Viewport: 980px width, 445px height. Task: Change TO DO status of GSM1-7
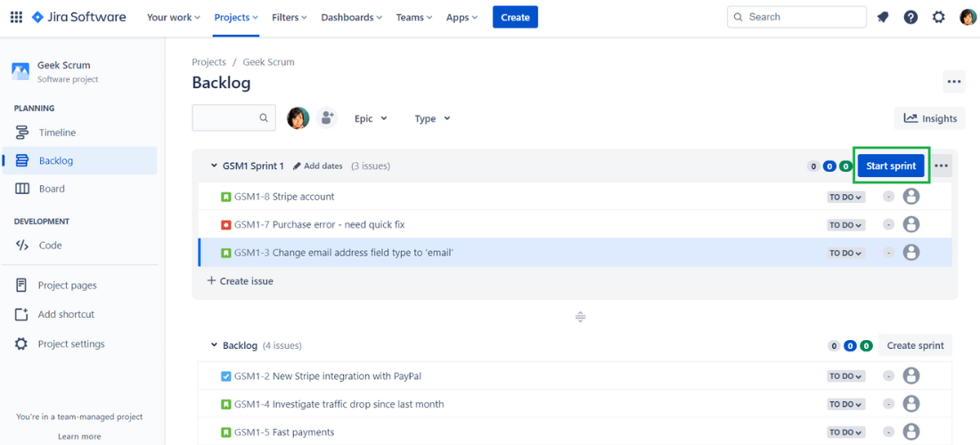coord(845,225)
